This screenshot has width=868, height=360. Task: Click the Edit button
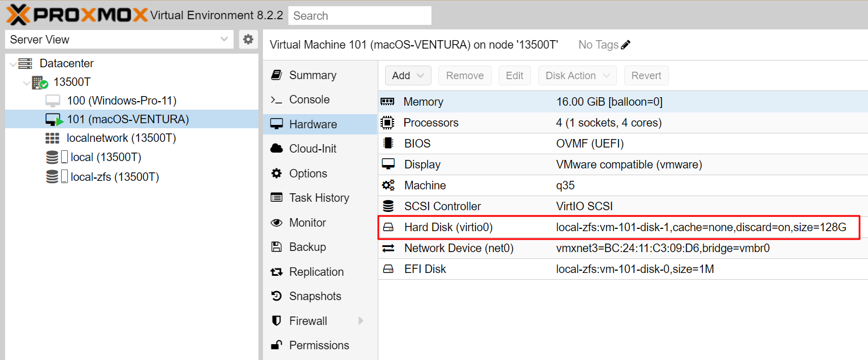(x=515, y=76)
